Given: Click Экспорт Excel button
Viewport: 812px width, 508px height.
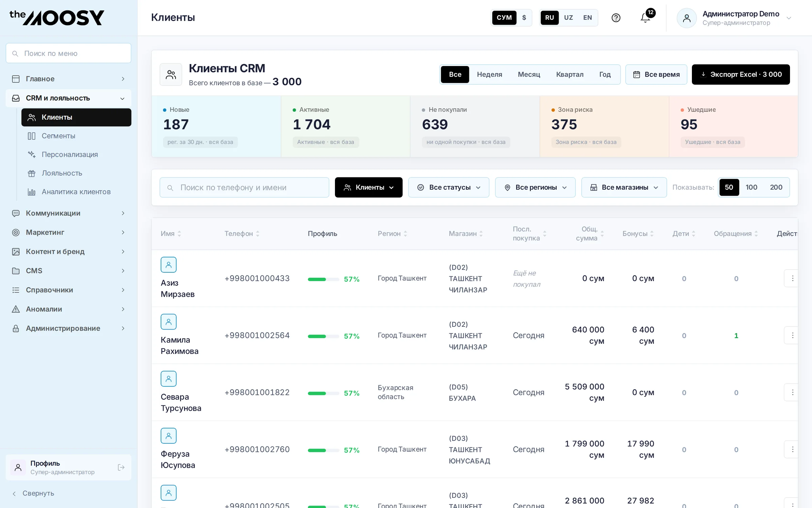Looking at the screenshot, I should tap(741, 75).
